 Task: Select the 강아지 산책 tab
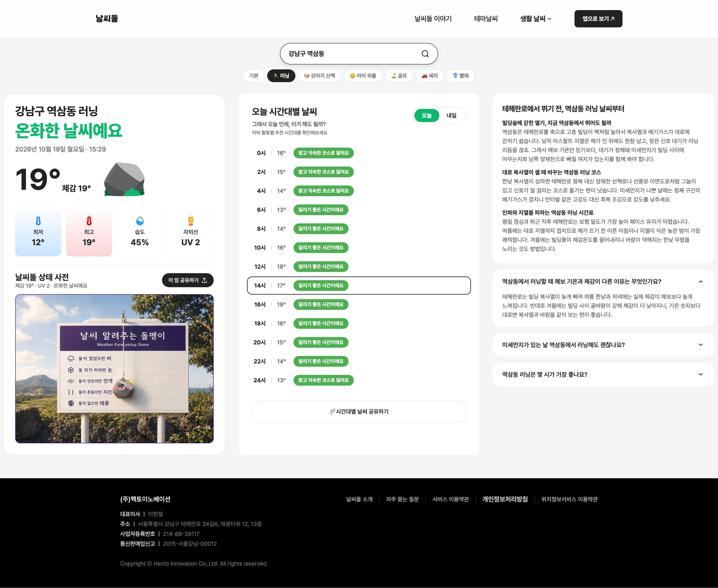pyautogui.click(x=319, y=76)
